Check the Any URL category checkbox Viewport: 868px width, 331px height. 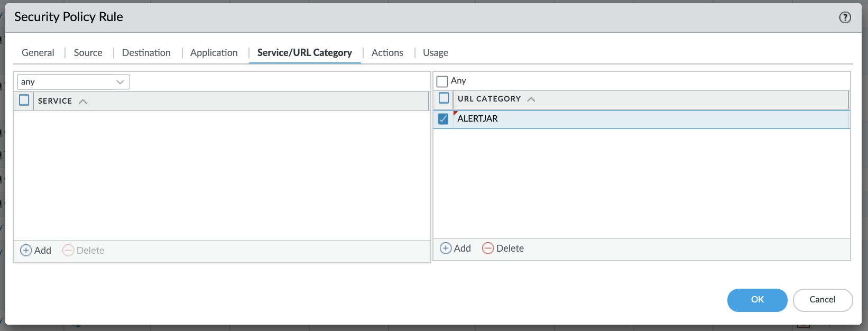[442, 81]
